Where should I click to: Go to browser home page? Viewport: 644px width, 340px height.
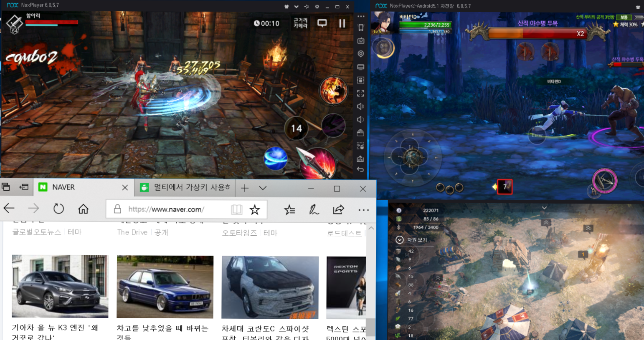pos(83,209)
